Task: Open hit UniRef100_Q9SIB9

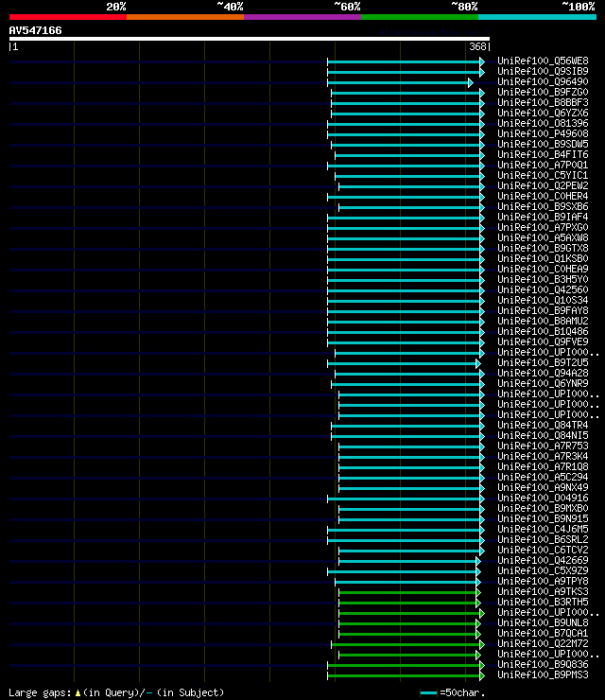Action: pyautogui.click(x=543, y=71)
